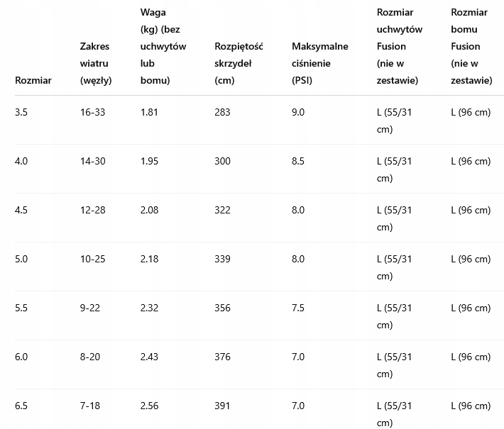Viewport: 504px width, 429px height.
Task: Click the weight value 2.32
Action: click(149, 308)
